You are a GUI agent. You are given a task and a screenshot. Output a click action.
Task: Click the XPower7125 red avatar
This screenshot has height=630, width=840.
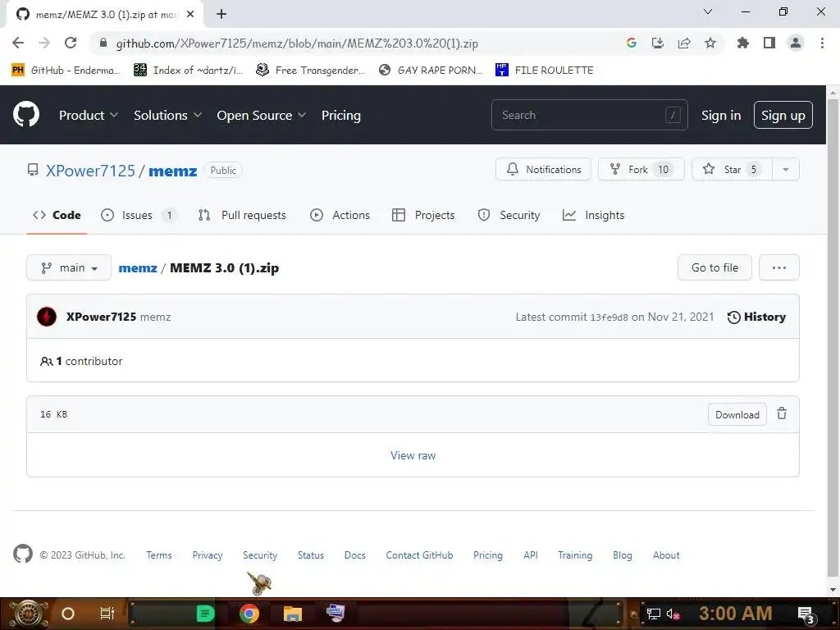(x=47, y=317)
